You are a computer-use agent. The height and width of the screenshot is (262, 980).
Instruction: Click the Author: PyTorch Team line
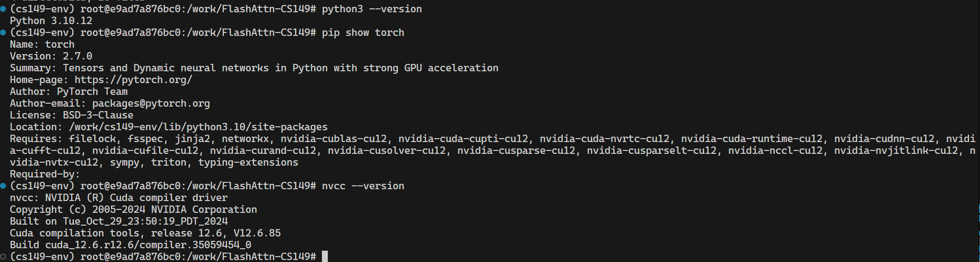(69, 91)
